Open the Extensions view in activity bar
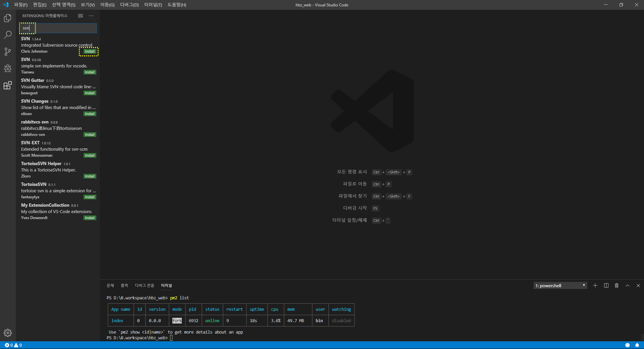 7,85
